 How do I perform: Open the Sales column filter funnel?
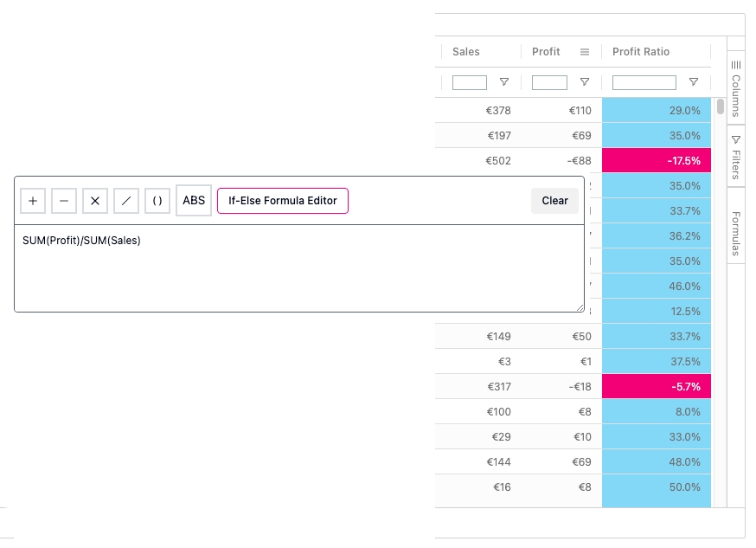point(504,82)
